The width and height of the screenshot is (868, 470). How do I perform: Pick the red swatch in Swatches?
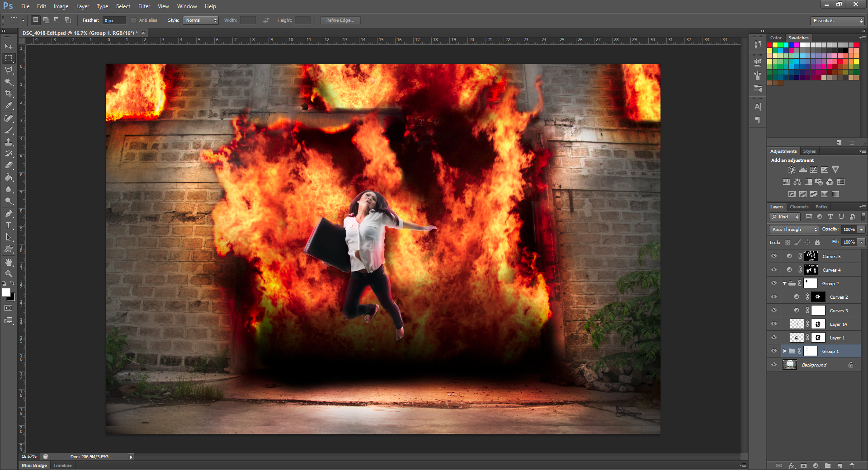(x=769, y=45)
